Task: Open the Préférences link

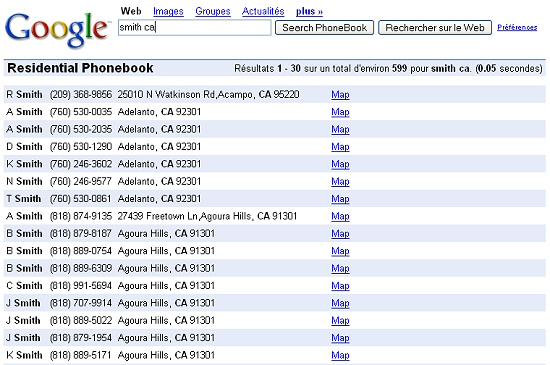Action: [x=517, y=27]
